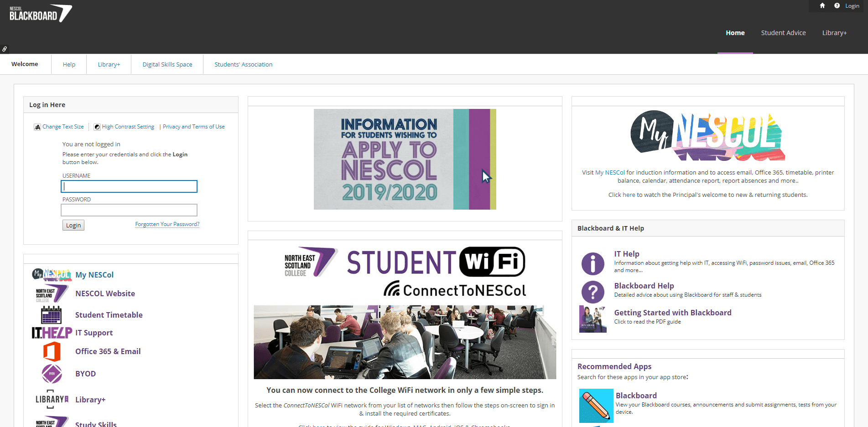Open the Office 365 & Email text link
The width and height of the screenshot is (868, 427).
[108, 351]
